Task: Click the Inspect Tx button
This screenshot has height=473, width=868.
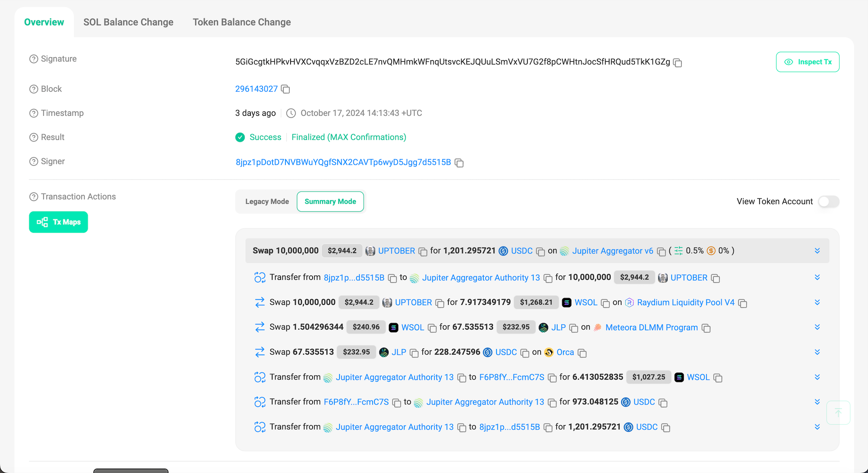Action: 808,62
